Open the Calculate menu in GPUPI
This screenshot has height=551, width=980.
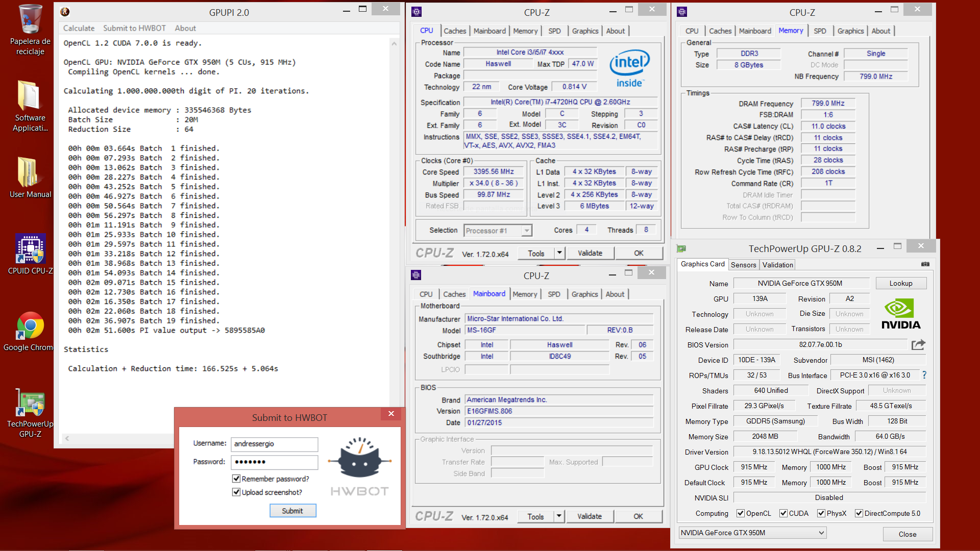(79, 28)
